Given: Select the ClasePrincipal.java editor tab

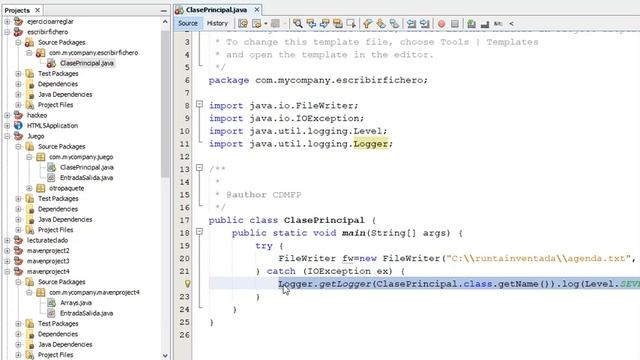Looking at the screenshot, I should pos(216,9).
